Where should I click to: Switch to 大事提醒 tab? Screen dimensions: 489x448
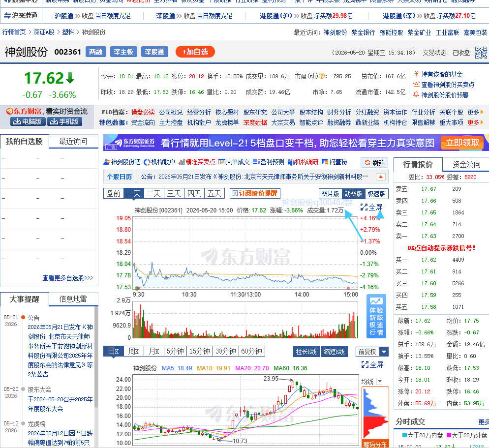click(24, 299)
